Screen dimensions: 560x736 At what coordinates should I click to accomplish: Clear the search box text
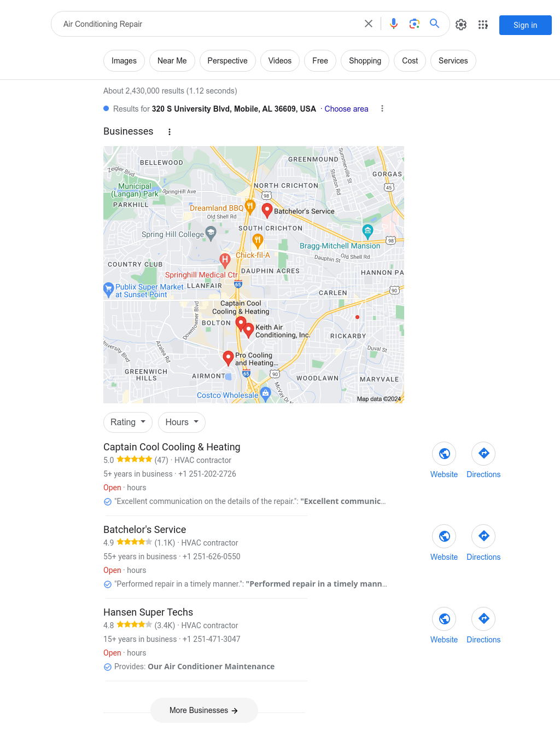pyautogui.click(x=369, y=24)
